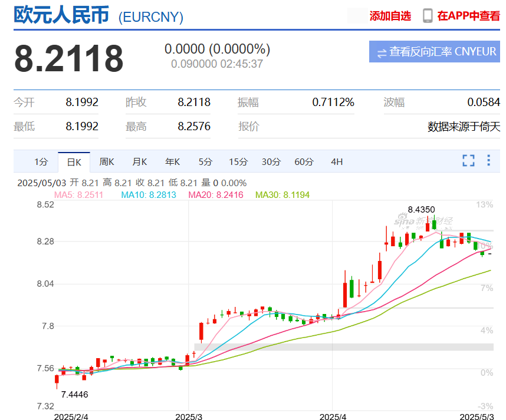506x420 pixels.
Task: Click the (EURCNY) symbol text
Action: pyautogui.click(x=151, y=17)
